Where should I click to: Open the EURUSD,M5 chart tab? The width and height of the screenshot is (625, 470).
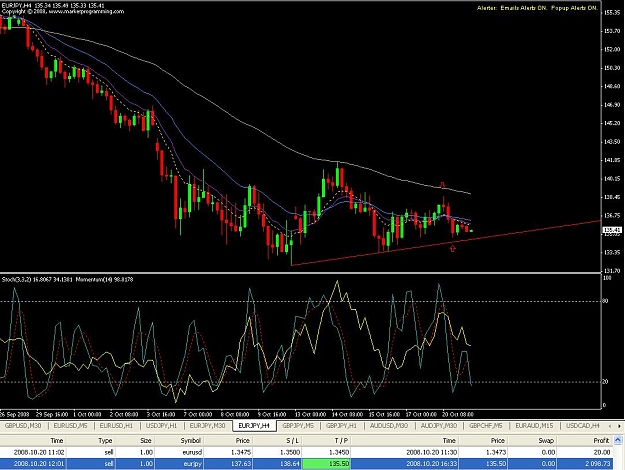pyautogui.click(x=71, y=426)
